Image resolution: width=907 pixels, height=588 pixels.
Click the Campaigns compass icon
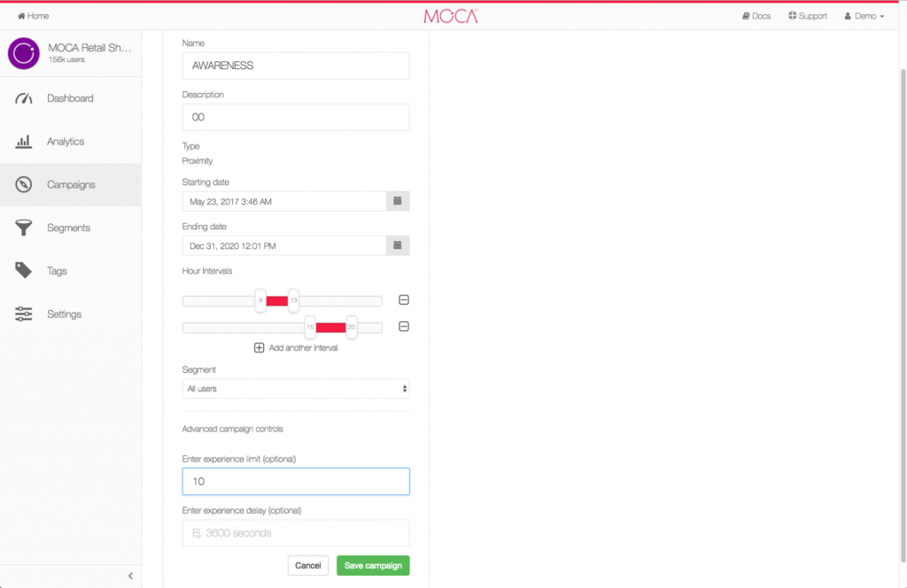[23, 184]
